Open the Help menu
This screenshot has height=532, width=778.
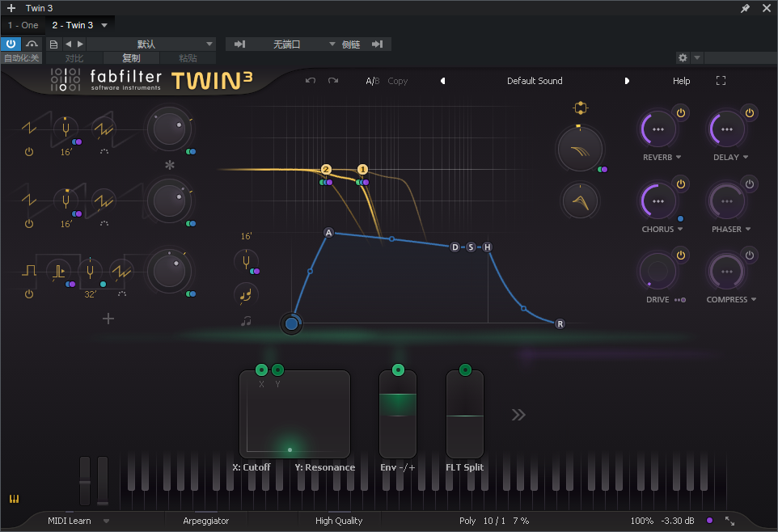[x=681, y=81]
